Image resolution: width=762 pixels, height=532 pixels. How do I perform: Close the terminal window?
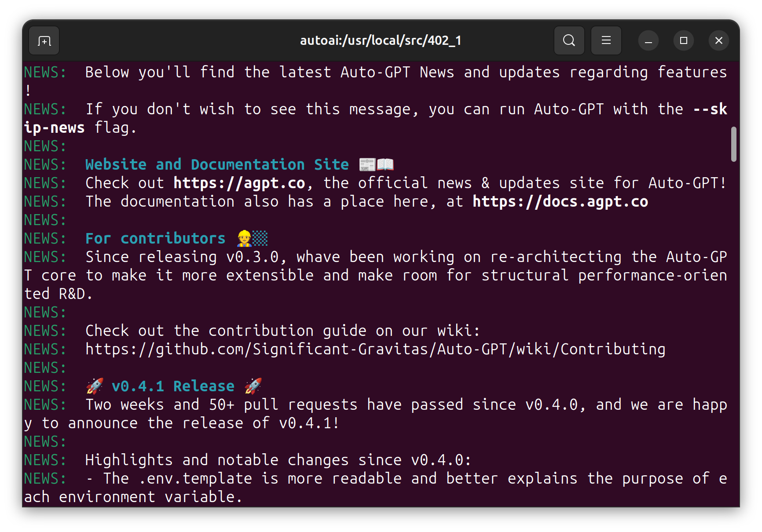[x=718, y=41]
